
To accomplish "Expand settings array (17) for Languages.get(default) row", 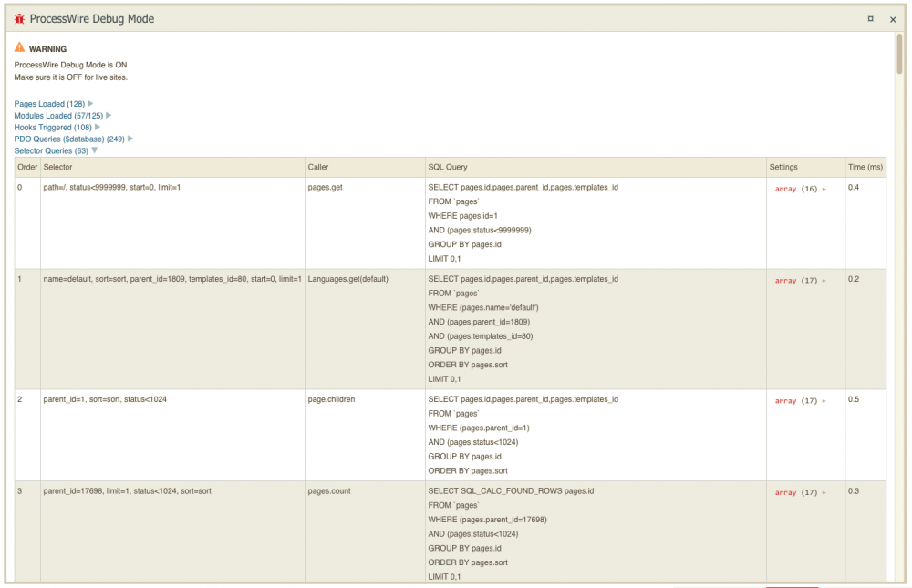I will tap(800, 281).
